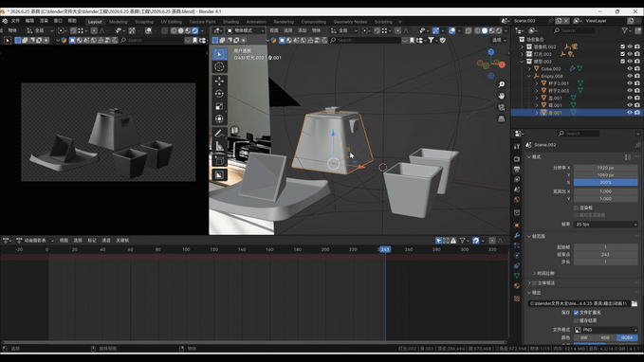The image size is (644, 362).
Task: Hide 摄像机.002 collection with eye icon
Action: 630,46
